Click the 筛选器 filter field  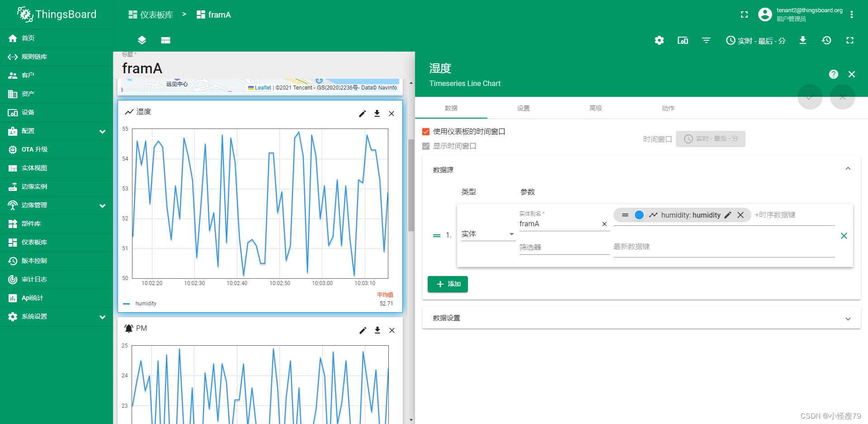coord(564,247)
